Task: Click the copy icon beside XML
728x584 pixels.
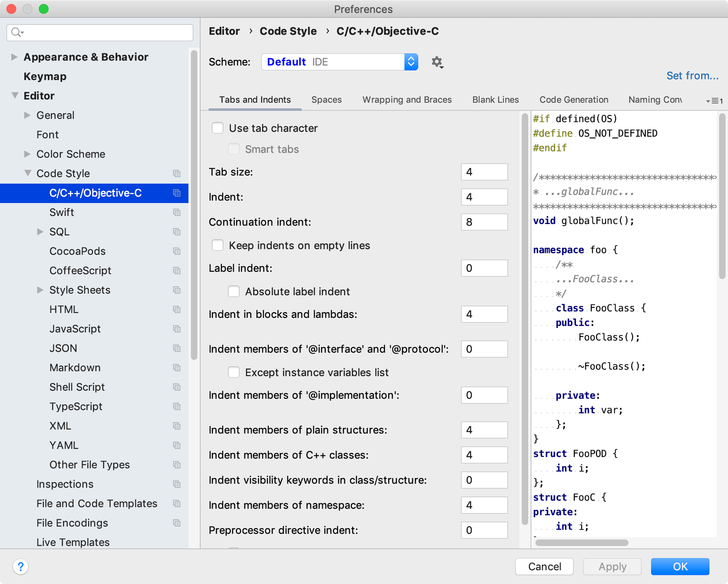Action: (177, 426)
